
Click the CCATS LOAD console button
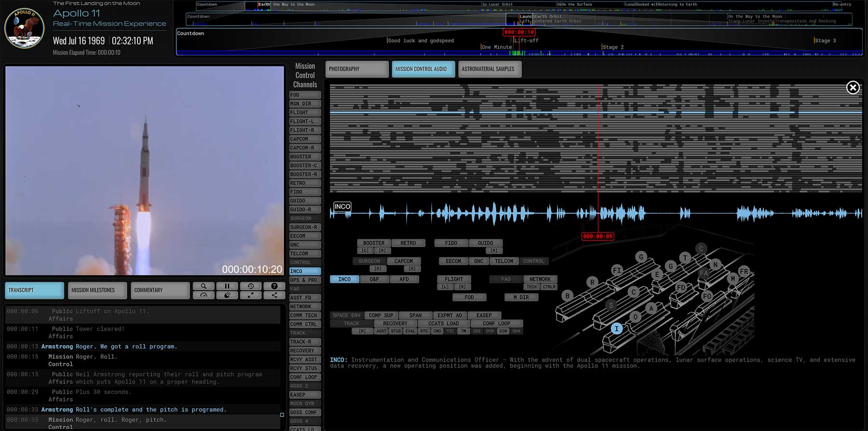pos(443,323)
